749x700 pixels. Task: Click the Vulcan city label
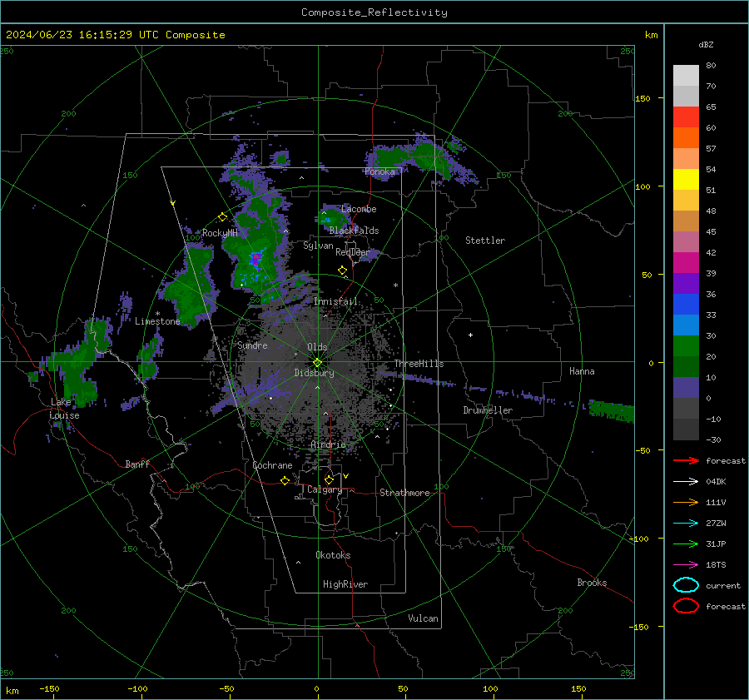(x=423, y=618)
